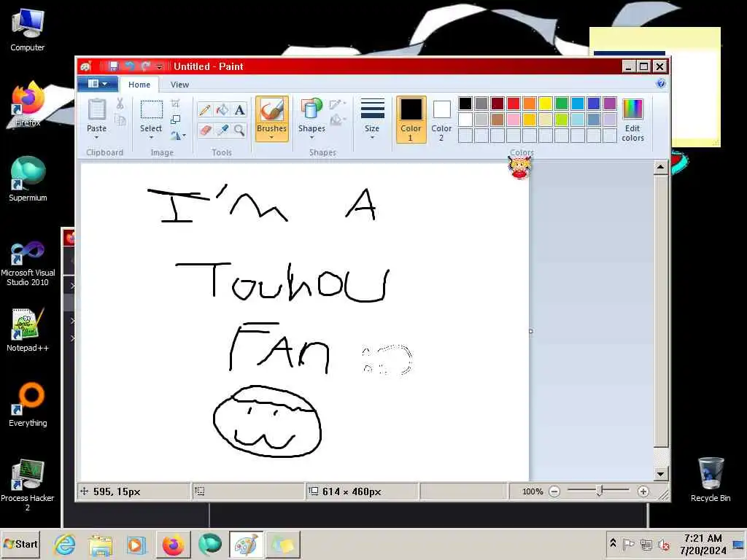Open Paint Help question mark icon
The width and height of the screenshot is (747, 560).
(660, 84)
